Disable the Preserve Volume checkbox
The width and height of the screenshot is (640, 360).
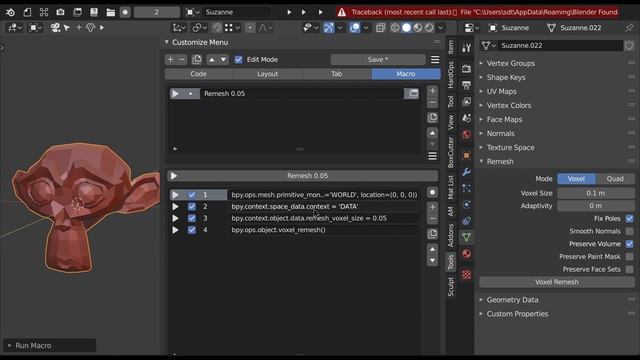629,244
